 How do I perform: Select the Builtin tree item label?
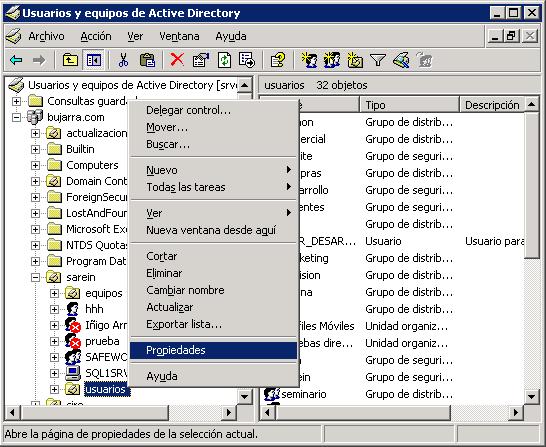(80, 149)
